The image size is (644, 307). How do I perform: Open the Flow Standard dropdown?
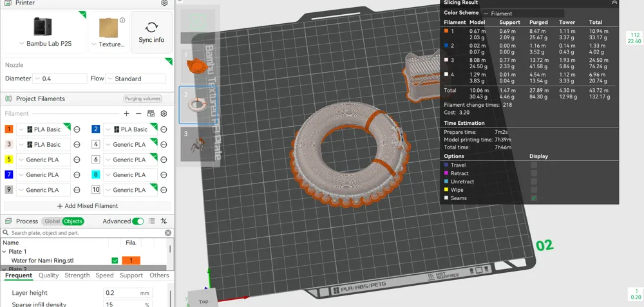(135, 79)
